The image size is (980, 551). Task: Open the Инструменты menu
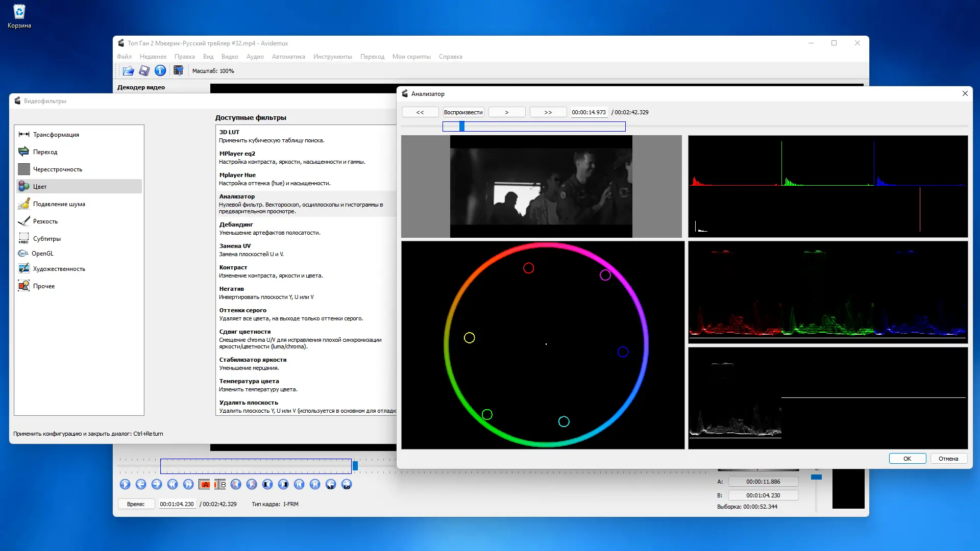332,57
